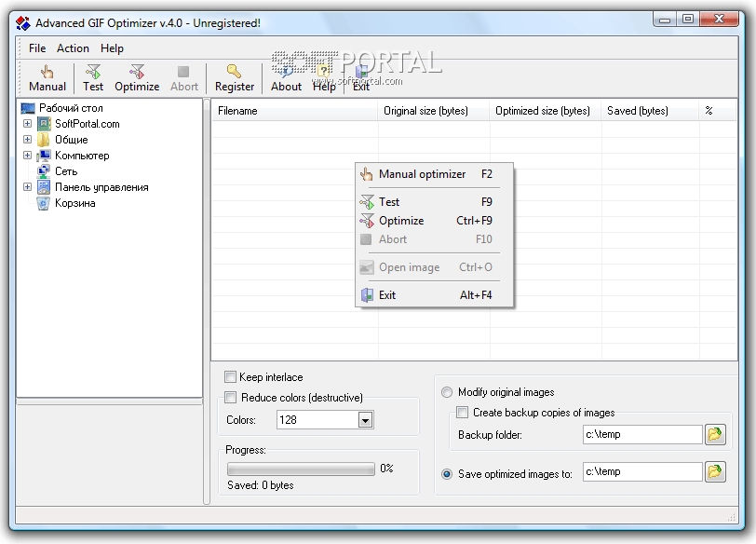Close the Advanced GIF Optimizer window
Screen dimensions: 756x544
click(719, 20)
